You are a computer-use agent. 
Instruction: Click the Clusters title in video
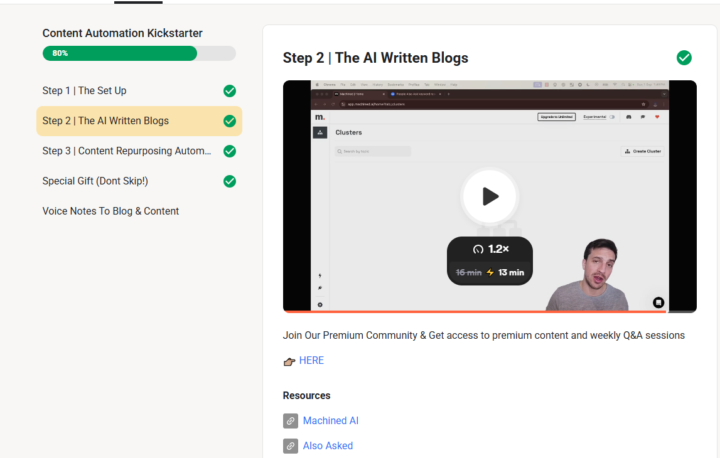349,132
